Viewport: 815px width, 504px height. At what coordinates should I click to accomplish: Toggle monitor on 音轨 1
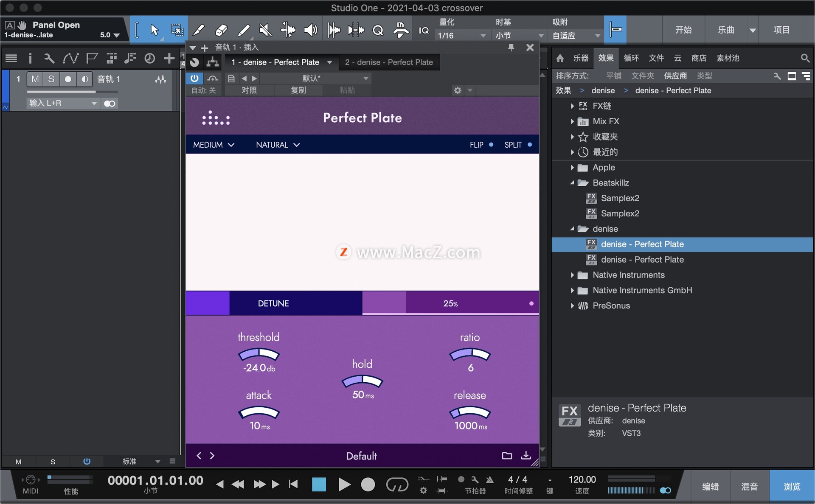click(x=84, y=79)
